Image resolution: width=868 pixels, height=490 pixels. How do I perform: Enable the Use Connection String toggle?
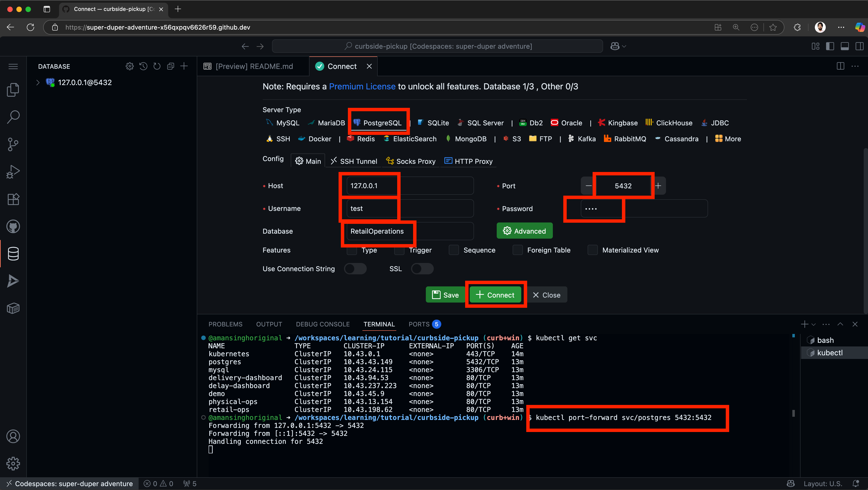[355, 268]
